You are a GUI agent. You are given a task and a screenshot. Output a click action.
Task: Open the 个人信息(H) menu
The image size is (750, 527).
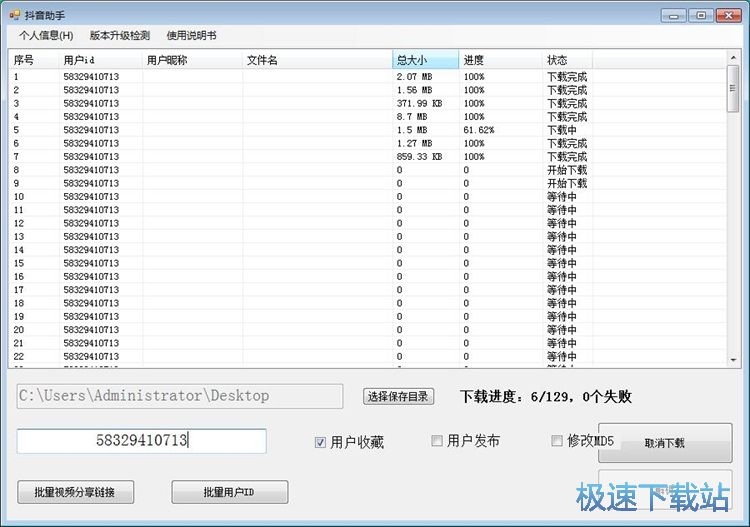point(46,35)
